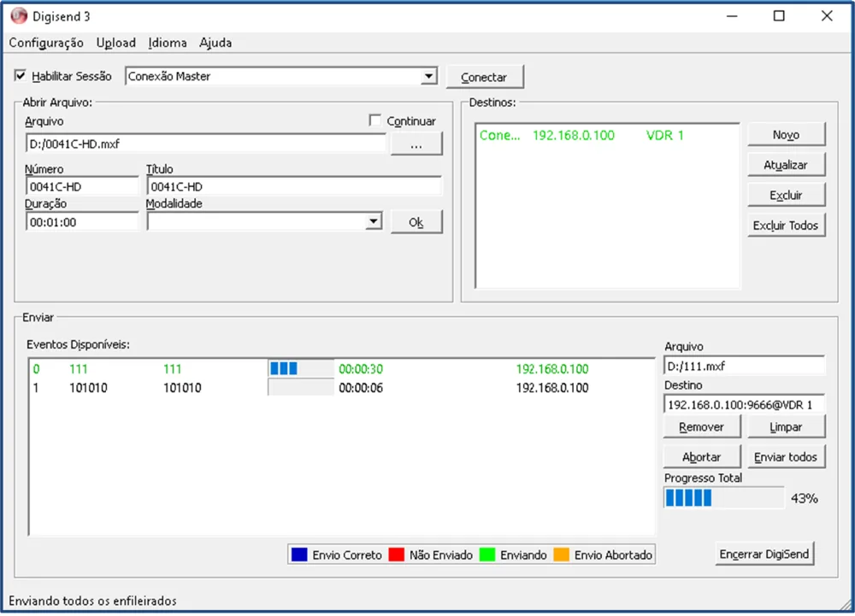855x616 pixels.
Task: Click the red Não Enviado legend swatch
Action: pyautogui.click(x=397, y=554)
